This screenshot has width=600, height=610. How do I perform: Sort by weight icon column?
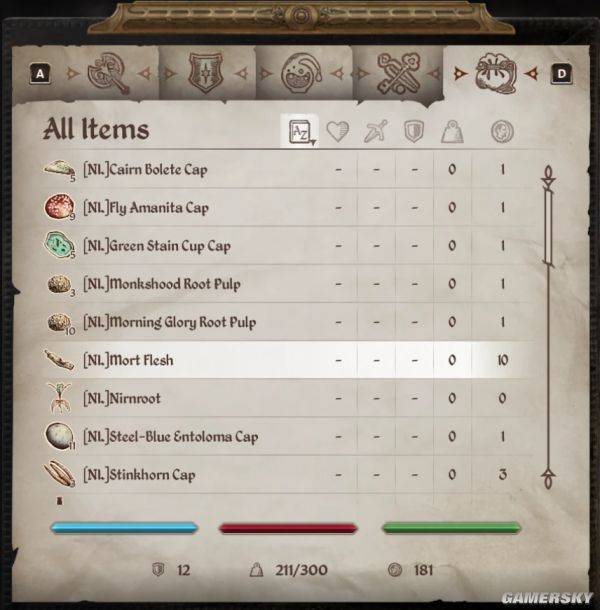(x=452, y=132)
